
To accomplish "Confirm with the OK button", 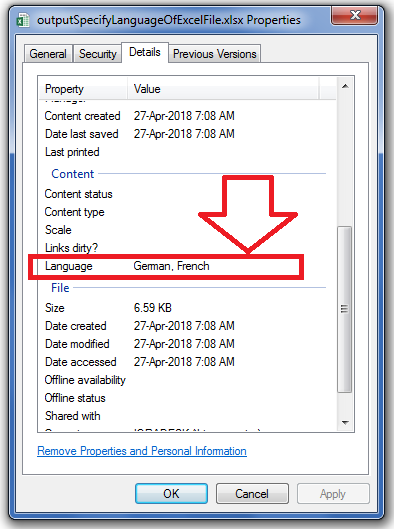I will click(171, 494).
